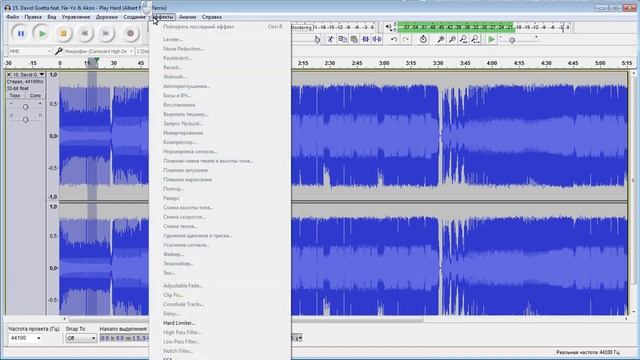Click the Sync-Lock clock icon
This screenshot has width=640, height=360.
click(x=423, y=39)
